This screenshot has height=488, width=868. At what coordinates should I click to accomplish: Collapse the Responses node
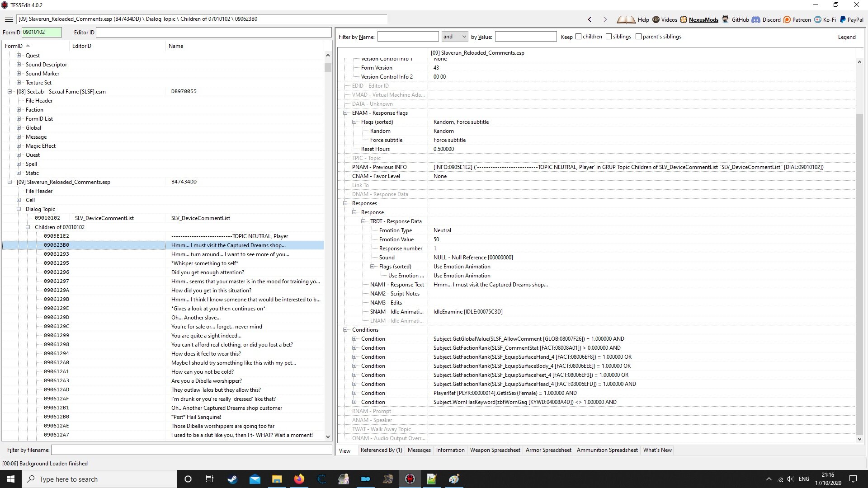tap(345, 203)
